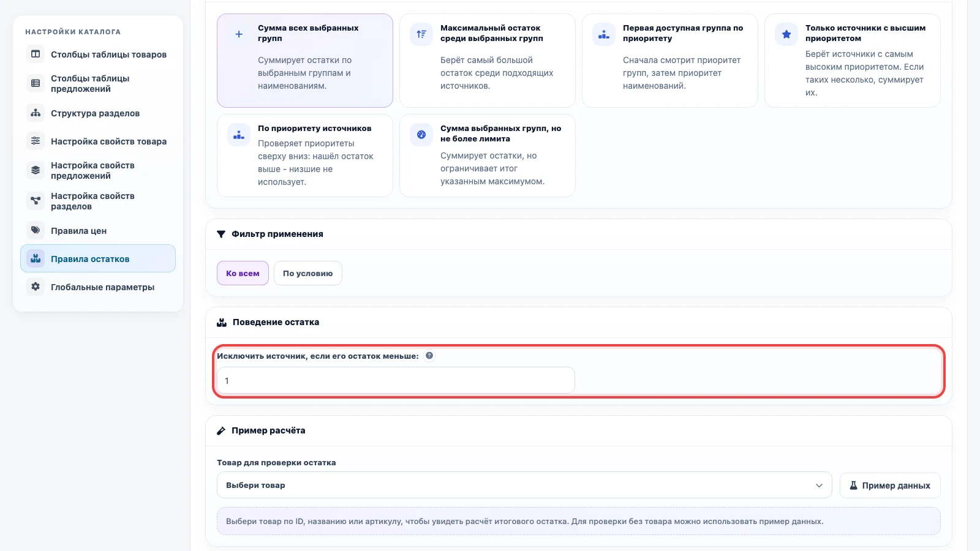This screenshot has width=980, height=551.
Task: Open the Выбери товар dropdown
Action: click(524, 485)
